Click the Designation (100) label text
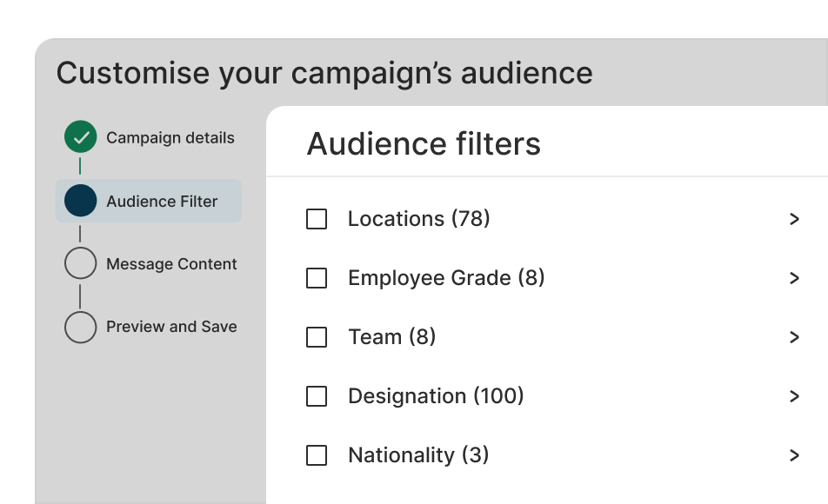828x504 pixels. 436,395
